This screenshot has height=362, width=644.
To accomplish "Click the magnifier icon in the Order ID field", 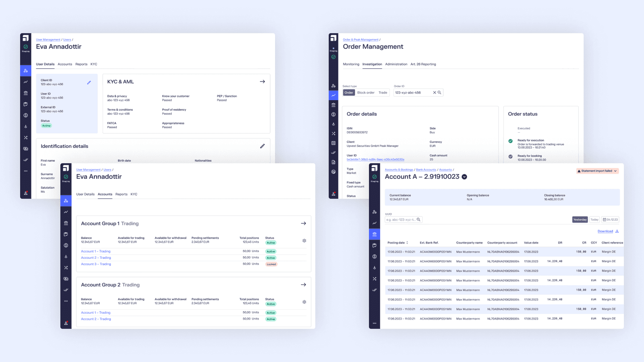I will click(x=439, y=92).
